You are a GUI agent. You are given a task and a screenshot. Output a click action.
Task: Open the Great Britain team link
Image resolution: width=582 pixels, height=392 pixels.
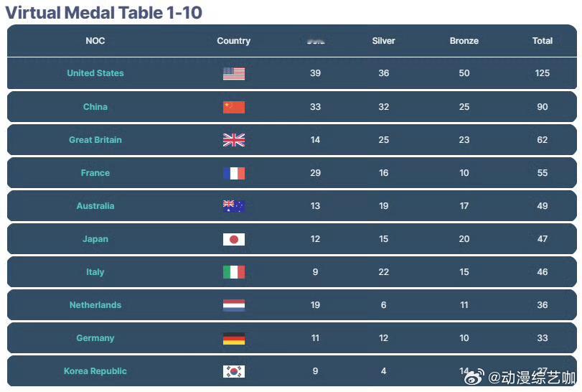pos(95,140)
